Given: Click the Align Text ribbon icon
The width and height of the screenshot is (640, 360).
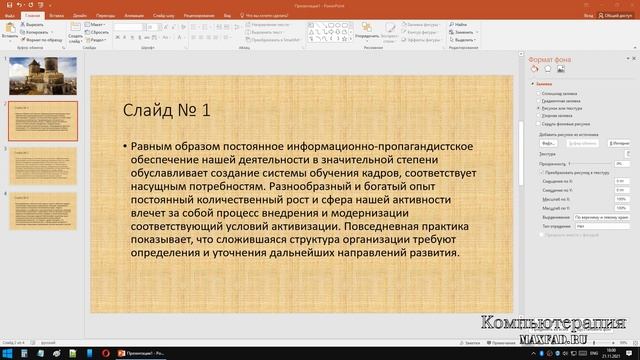Looking at the screenshot, I should pos(248,32).
